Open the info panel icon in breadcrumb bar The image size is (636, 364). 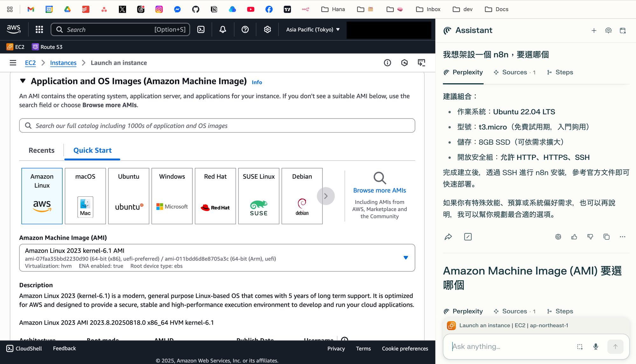pos(387,63)
